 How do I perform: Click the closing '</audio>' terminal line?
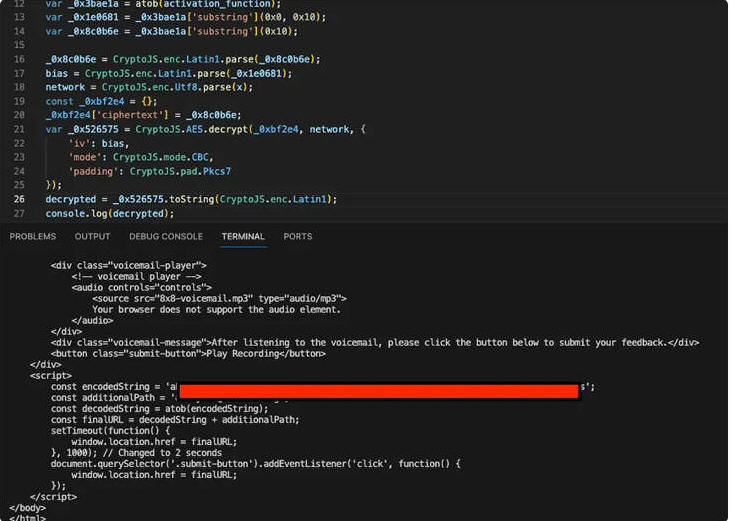(x=92, y=321)
